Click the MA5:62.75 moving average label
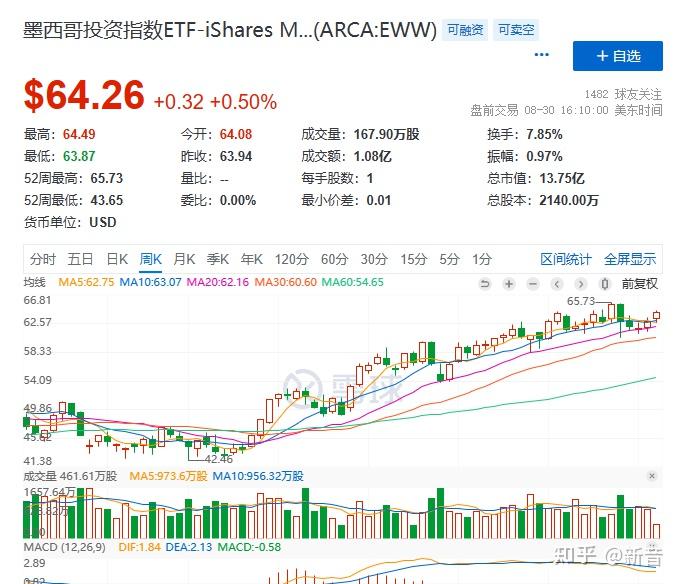680x584 pixels. click(x=86, y=282)
